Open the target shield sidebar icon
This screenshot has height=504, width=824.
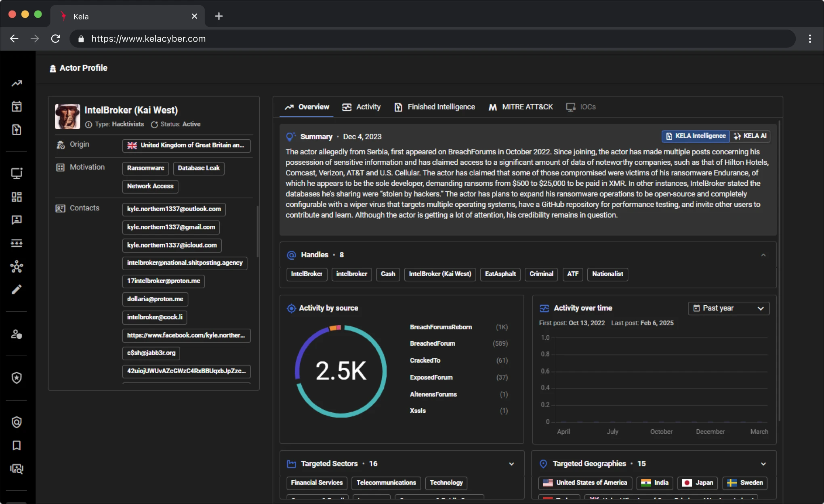[17, 422]
